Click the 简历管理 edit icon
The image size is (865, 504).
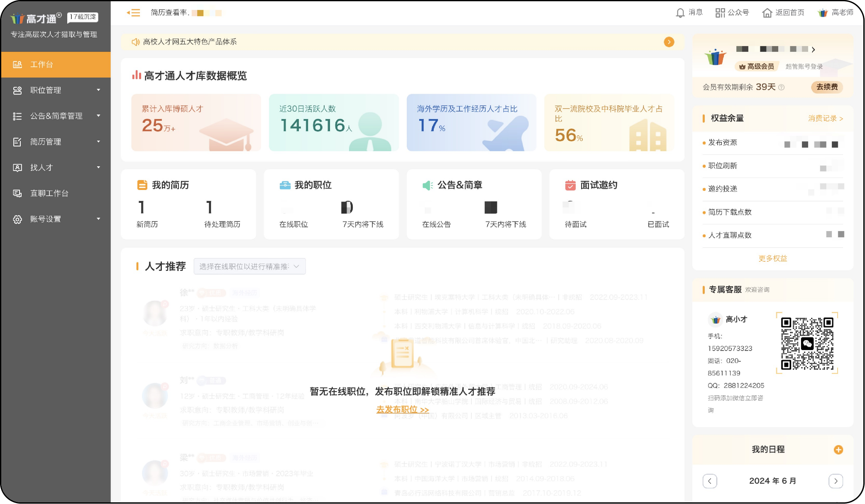(17, 142)
